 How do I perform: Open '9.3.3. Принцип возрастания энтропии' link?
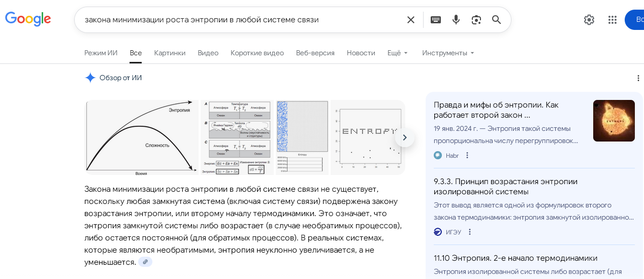(505, 187)
